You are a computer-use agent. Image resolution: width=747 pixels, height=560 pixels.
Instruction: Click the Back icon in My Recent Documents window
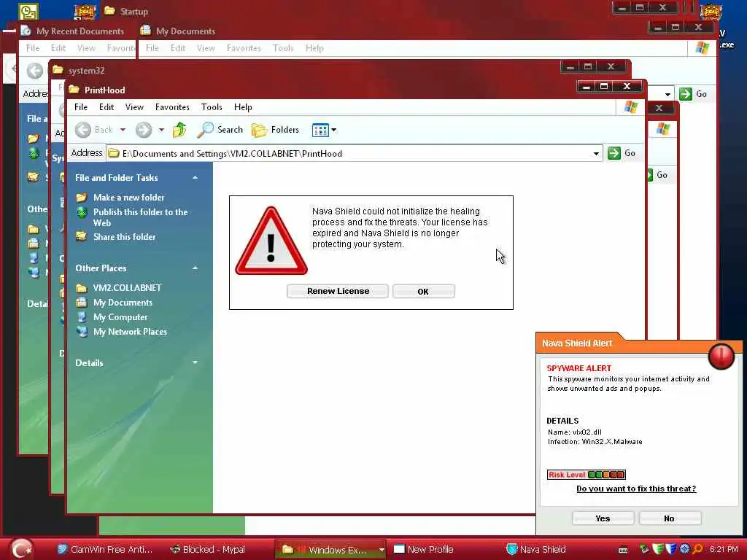[34, 71]
